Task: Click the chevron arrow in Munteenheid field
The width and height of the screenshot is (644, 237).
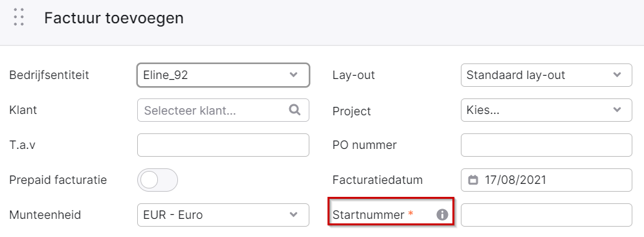Action: coord(293,214)
